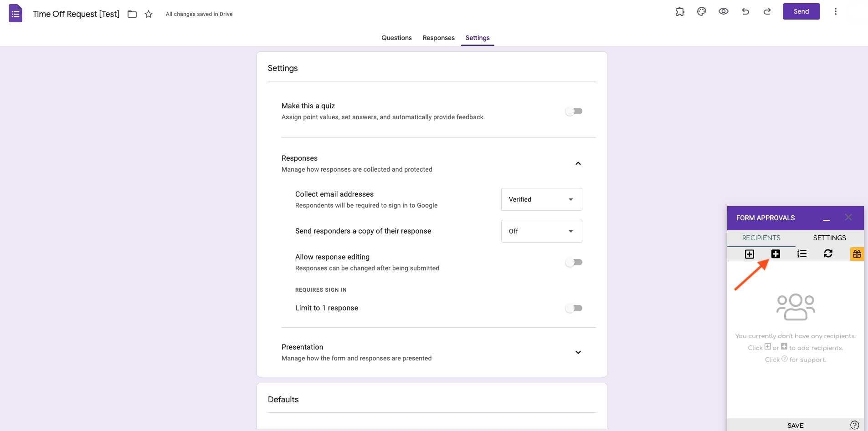Screen dimensions: 868x431
Task: Preview the form with eye icon
Action: (x=724, y=12)
